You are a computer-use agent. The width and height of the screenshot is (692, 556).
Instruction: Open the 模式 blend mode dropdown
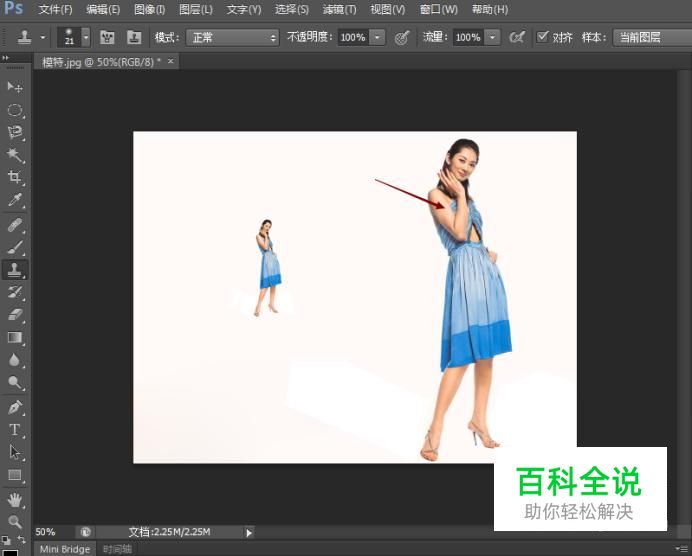(x=232, y=38)
